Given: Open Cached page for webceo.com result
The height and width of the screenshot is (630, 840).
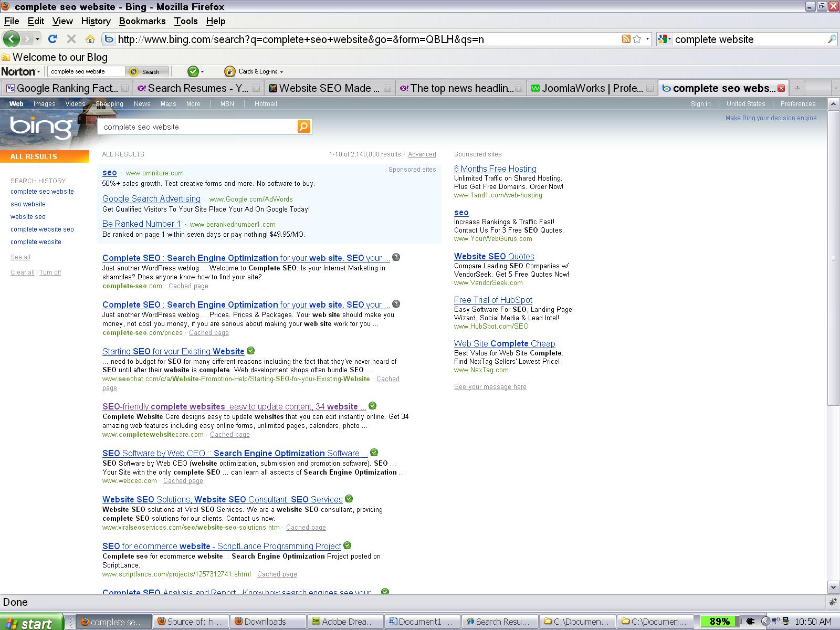Looking at the screenshot, I should (x=183, y=481).
